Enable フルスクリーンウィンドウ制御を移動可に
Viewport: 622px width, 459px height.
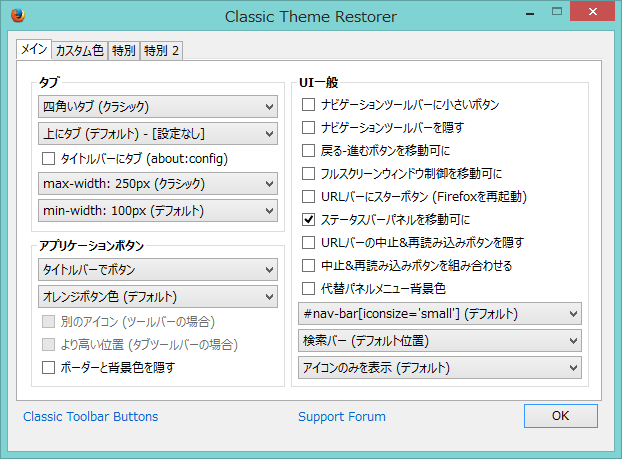[x=308, y=173]
